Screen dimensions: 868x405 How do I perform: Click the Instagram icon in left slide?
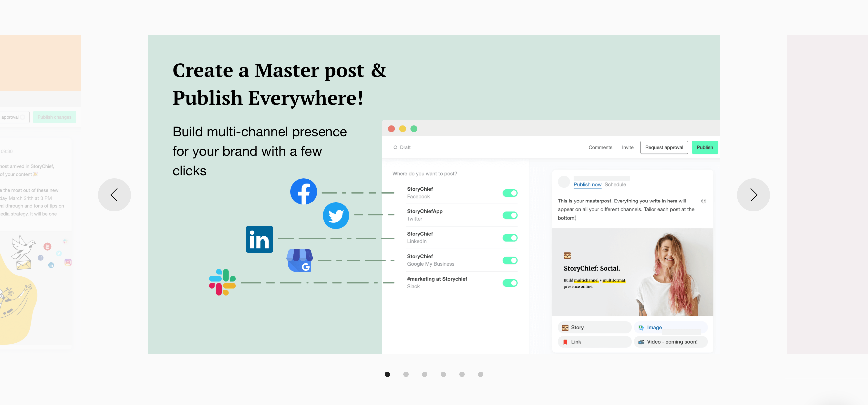68,262
